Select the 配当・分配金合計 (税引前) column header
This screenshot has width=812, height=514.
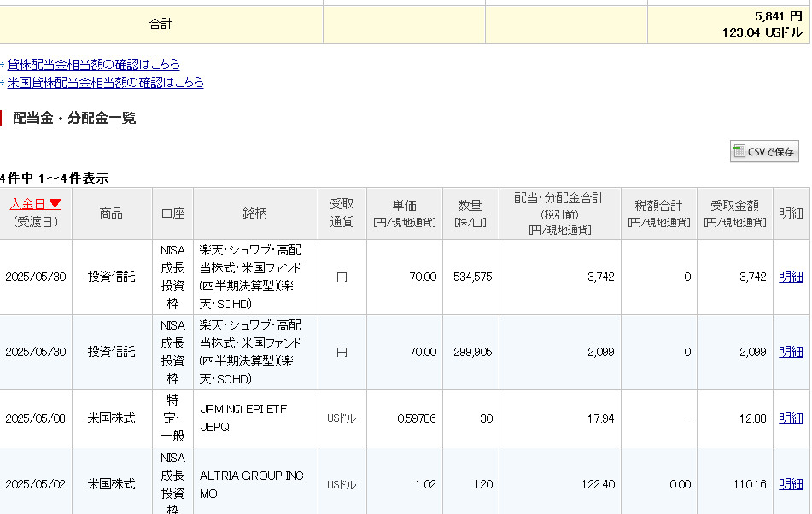[559, 213]
